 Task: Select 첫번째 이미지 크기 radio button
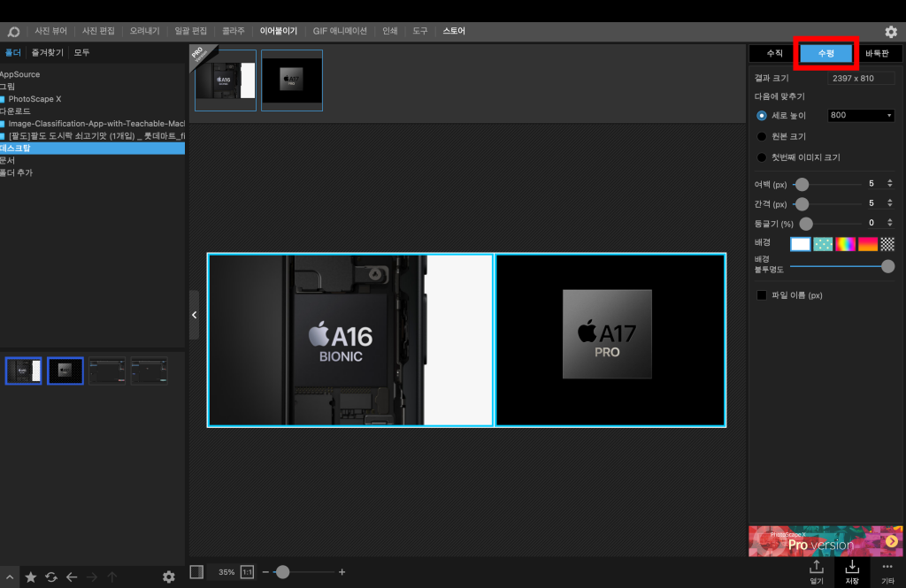762,157
